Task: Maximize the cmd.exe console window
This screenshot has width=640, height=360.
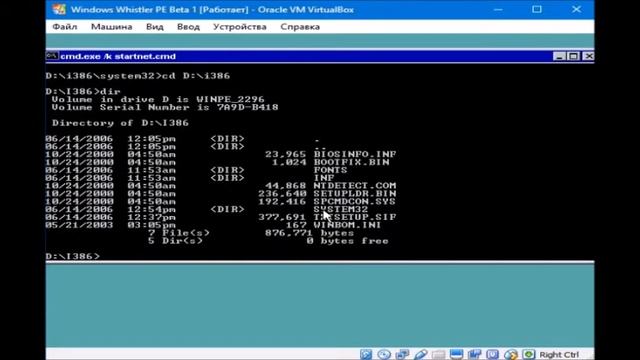Action: (573, 56)
